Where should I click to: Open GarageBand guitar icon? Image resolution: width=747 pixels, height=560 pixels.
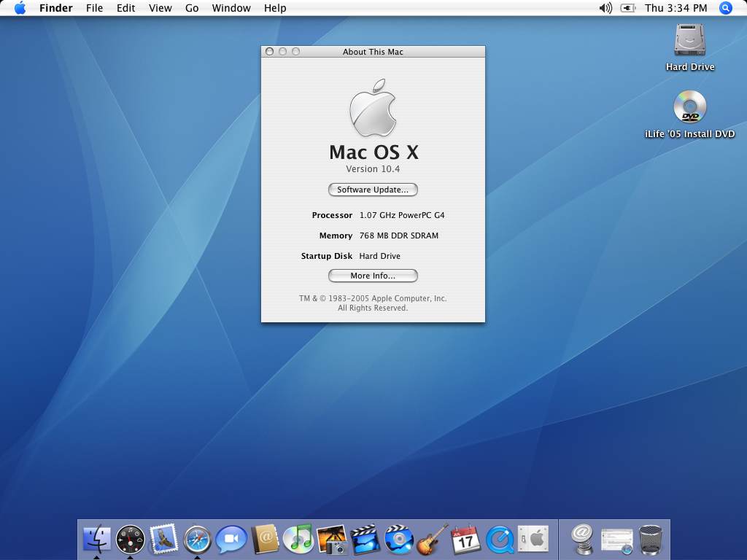(432, 540)
